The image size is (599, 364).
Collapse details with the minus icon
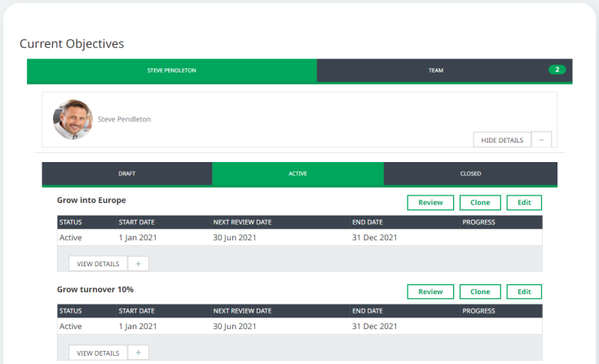541,140
